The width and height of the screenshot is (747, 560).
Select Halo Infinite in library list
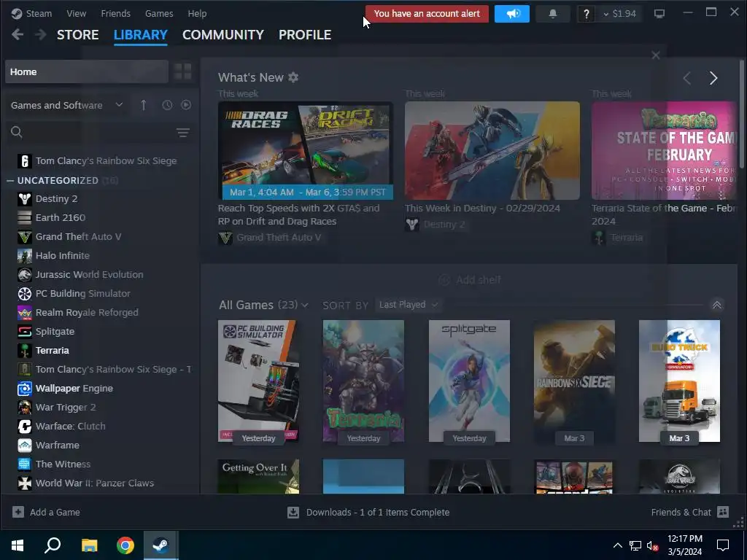(x=63, y=256)
